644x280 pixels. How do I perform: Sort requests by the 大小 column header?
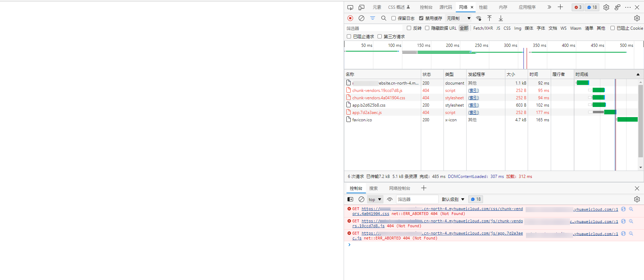pyautogui.click(x=516, y=74)
